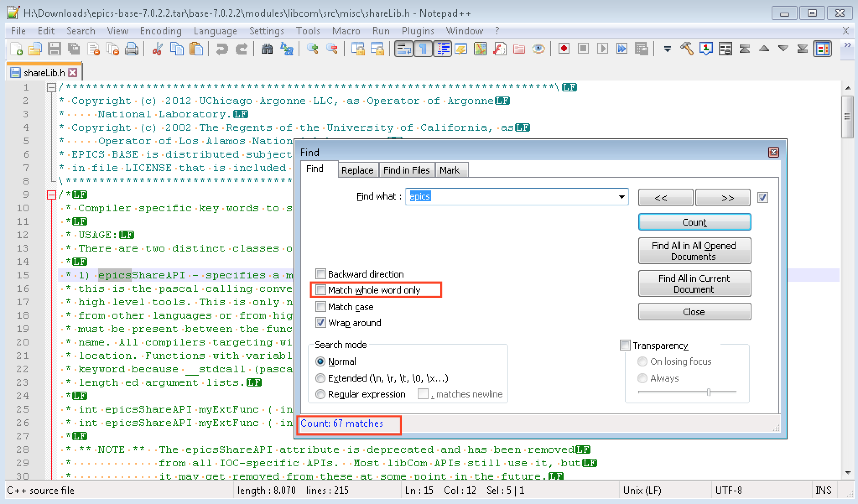This screenshot has height=504, width=858.
Task: Open the Find and Replace dialog icon
Action: click(x=286, y=49)
